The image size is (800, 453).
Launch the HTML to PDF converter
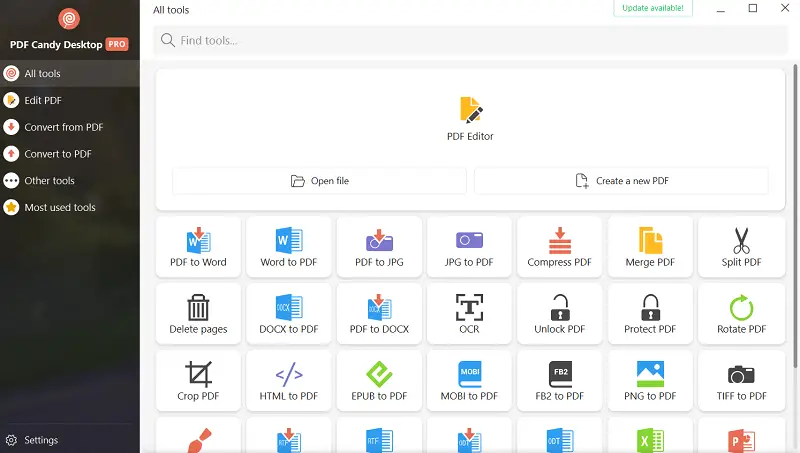click(288, 381)
